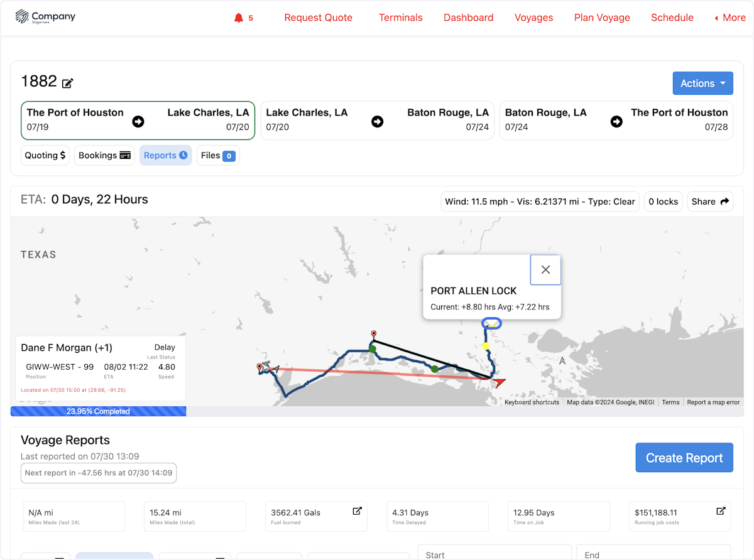This screenshot has width=754, height=560.
Task: Click the 23.95% Completed progress bar
Action: pos(98,411)
